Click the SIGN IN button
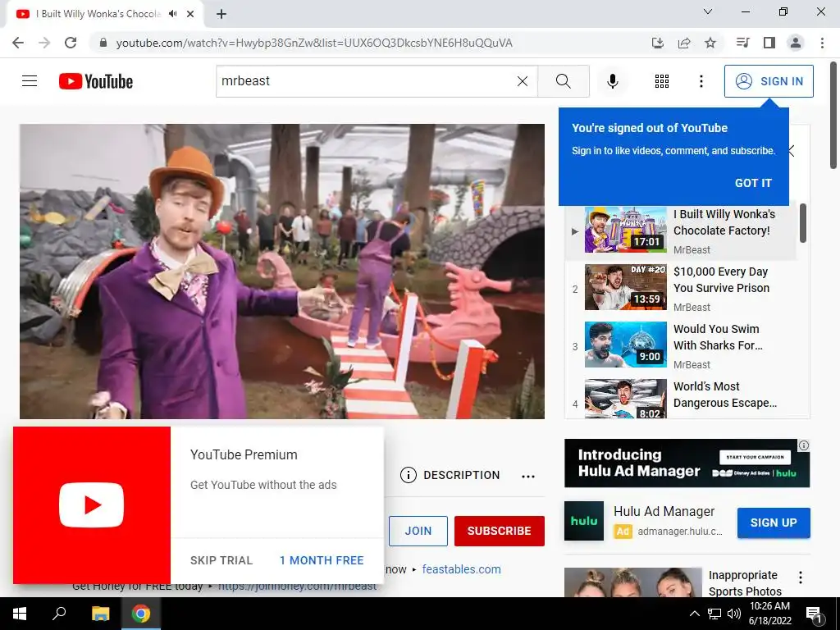Image resolution: width=840 pixels, height=630 pixels. point(769,81)
